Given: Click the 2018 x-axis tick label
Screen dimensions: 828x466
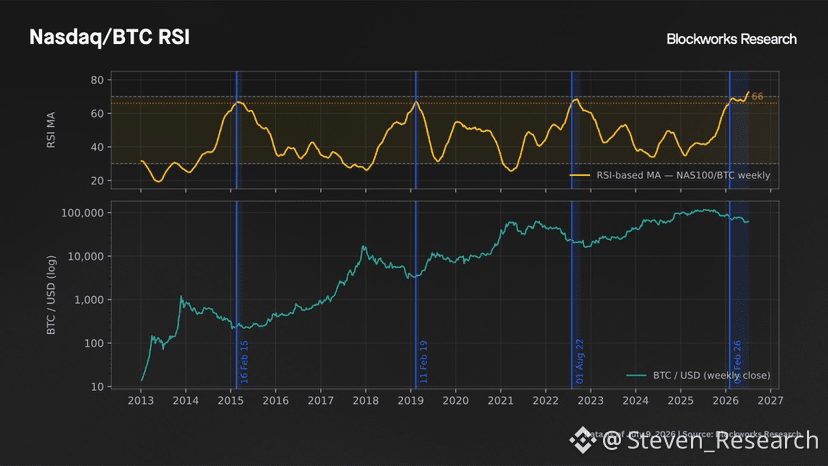Looking at the screenshot, I should click(365, 400).
